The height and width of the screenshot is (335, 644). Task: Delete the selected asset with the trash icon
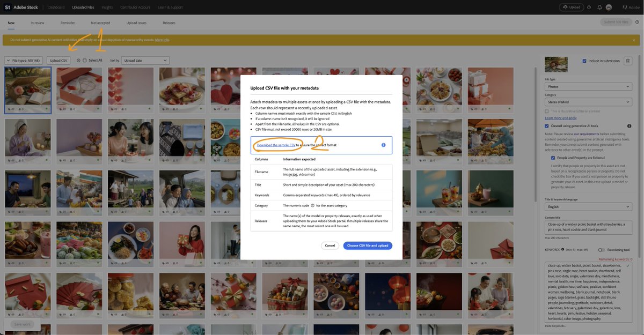[628, 61]
